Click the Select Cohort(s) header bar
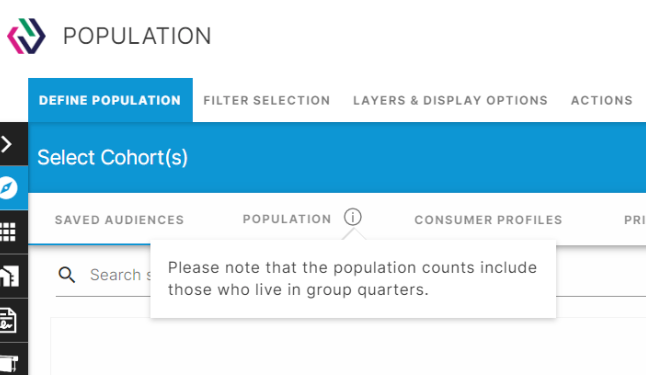The width and height of the screenshot is (646, 375). (337, 157)
